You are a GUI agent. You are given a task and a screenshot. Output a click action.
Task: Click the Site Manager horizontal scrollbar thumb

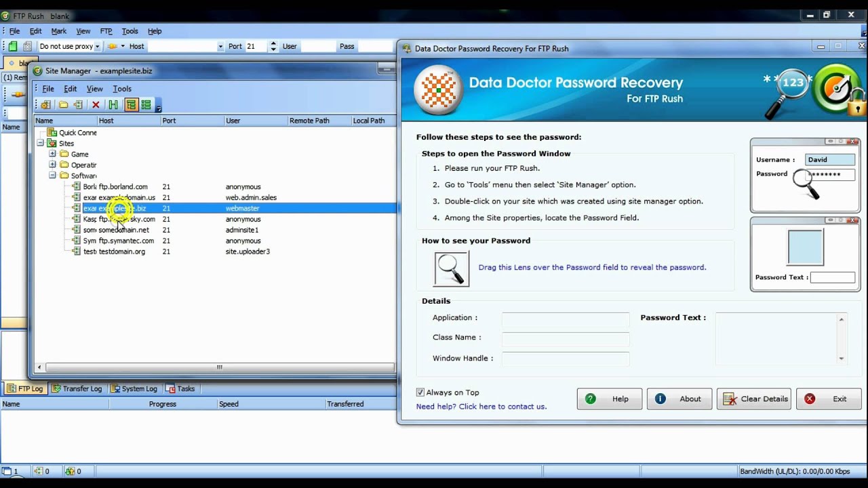(219, 367)
